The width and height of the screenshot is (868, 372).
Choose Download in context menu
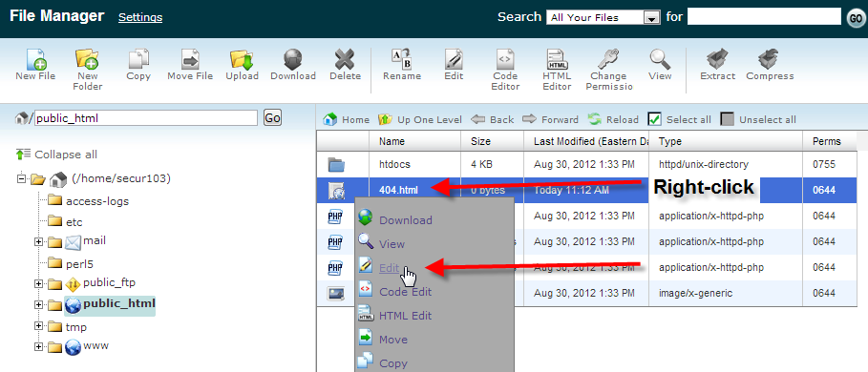click(405, 220)
